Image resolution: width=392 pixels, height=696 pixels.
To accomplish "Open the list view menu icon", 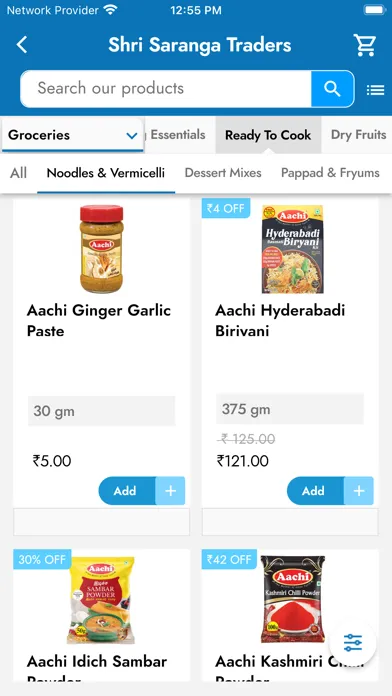I will pyautogui.click(x=375, y=90).
